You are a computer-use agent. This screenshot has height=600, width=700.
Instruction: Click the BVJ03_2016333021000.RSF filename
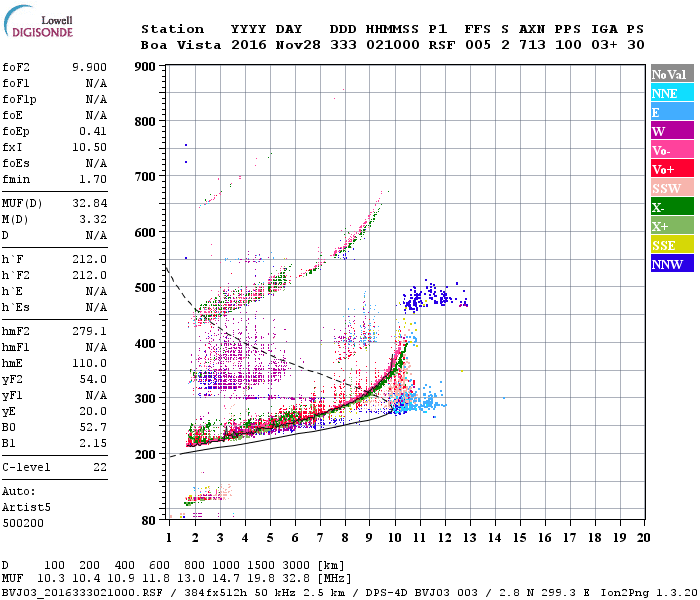click(x=82, y=593)
